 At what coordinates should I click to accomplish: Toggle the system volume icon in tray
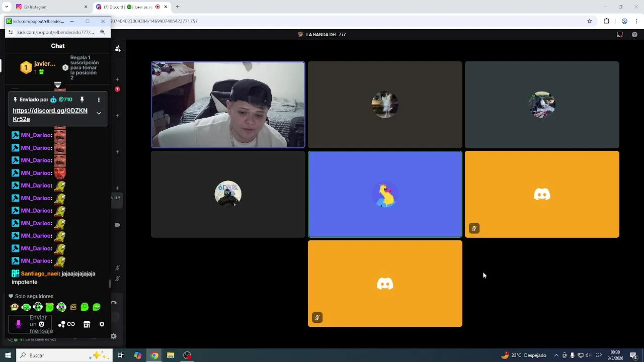(x=588, y=355)
